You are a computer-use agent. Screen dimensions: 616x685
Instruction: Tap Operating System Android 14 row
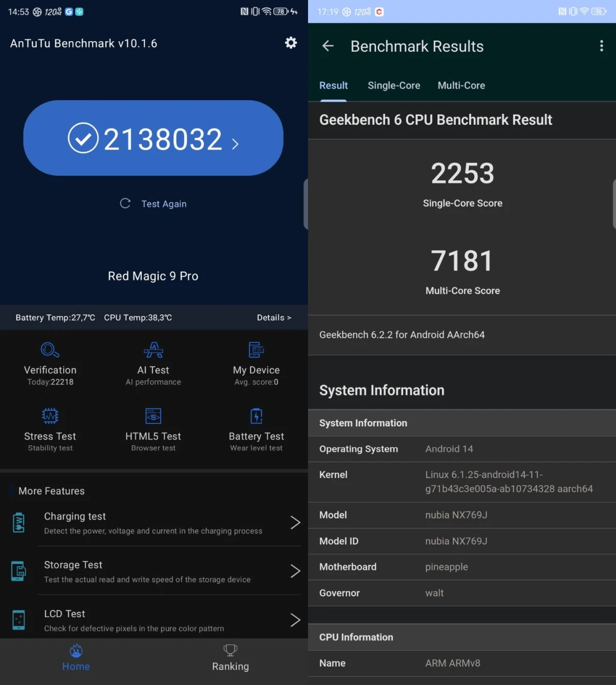(x=462, y=449)
